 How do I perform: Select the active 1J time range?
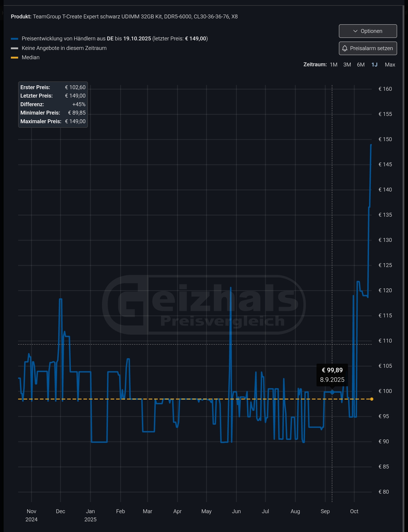pyautogui.click(x=374, y=65)
